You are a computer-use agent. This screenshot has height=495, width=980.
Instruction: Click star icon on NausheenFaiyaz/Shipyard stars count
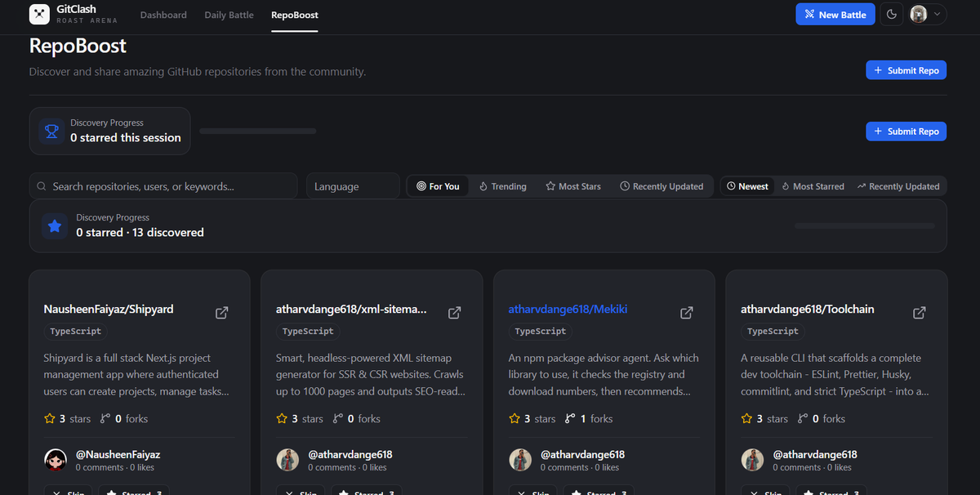[x=49, y=418]
